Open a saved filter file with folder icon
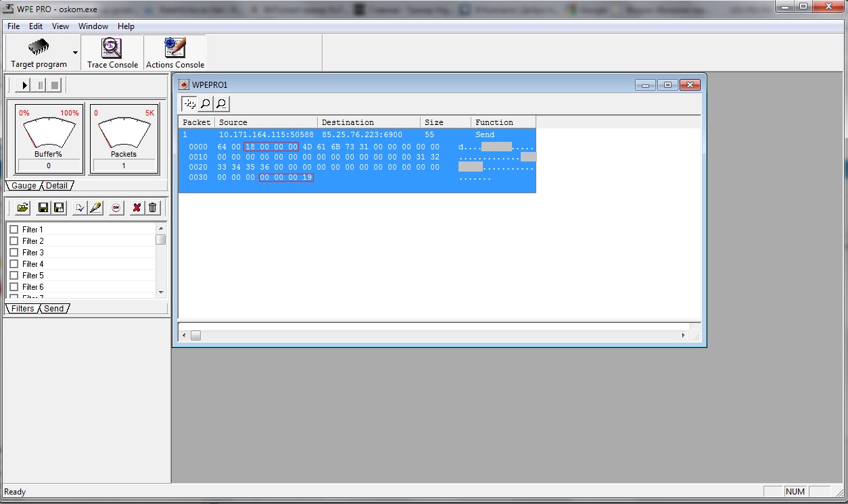 pyautogui.click(x=22, y=207)
